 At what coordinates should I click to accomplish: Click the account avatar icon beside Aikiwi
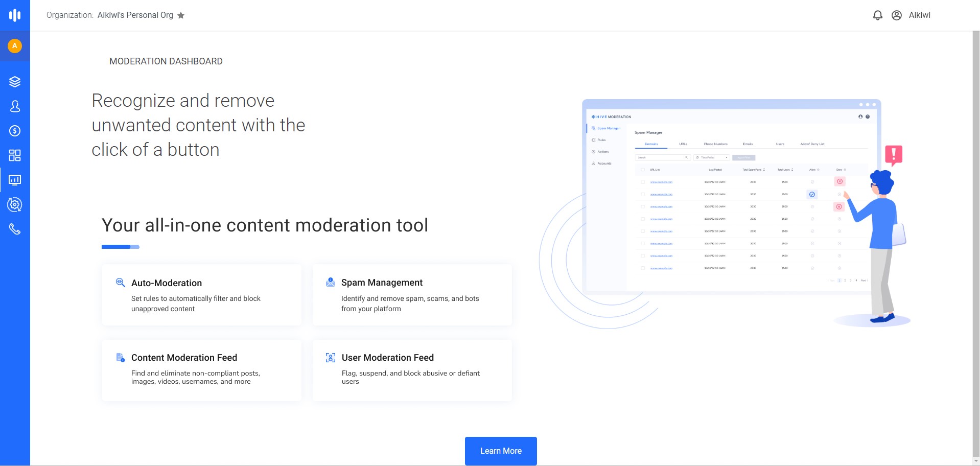pos(897,15)
